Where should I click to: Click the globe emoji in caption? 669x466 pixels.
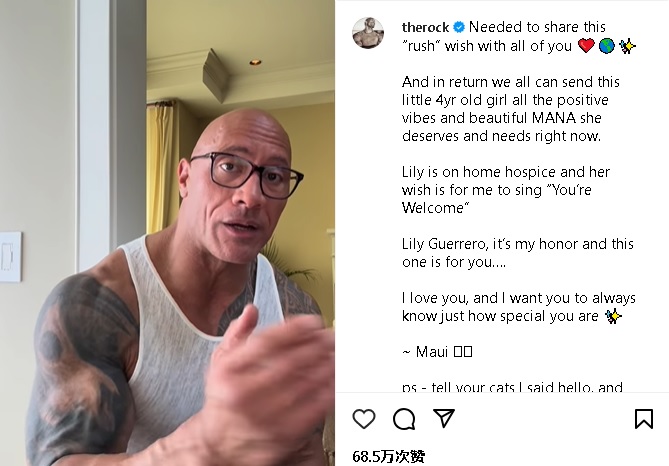(606, 46)
